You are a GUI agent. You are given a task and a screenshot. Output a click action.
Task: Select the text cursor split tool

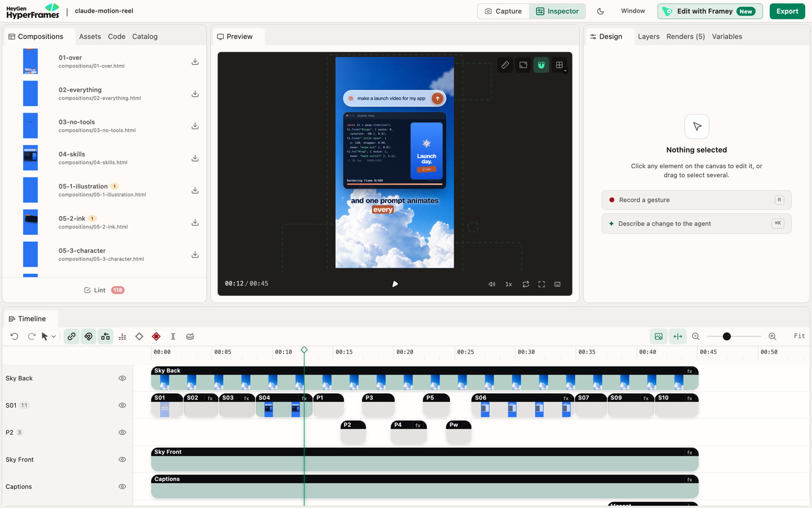pyautogui.click(x=173, y=336)
